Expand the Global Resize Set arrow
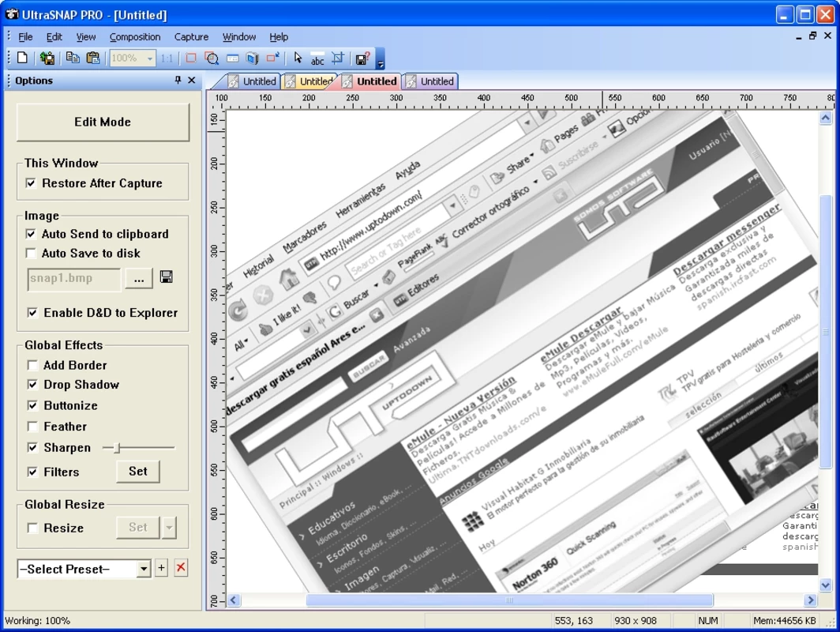This screenshot has width=840, height=632. pos(169,528)
